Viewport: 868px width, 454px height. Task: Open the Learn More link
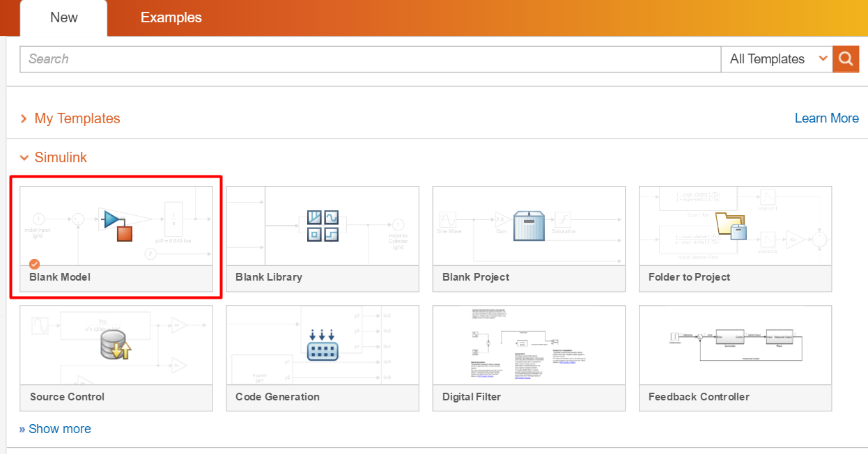[826, 118]
